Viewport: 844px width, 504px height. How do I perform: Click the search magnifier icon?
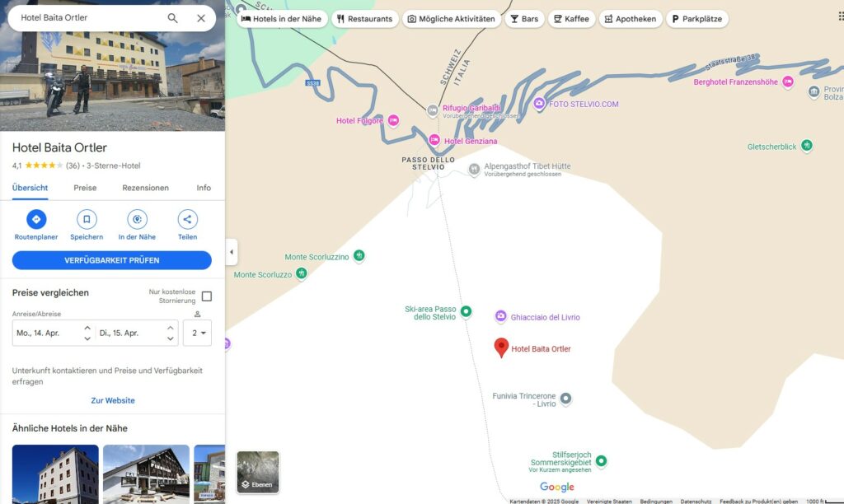tap(172, 18)
